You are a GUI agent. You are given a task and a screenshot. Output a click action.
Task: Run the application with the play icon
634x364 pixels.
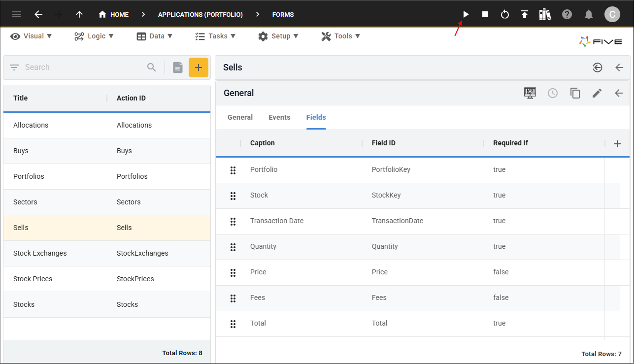pos(466,14)
